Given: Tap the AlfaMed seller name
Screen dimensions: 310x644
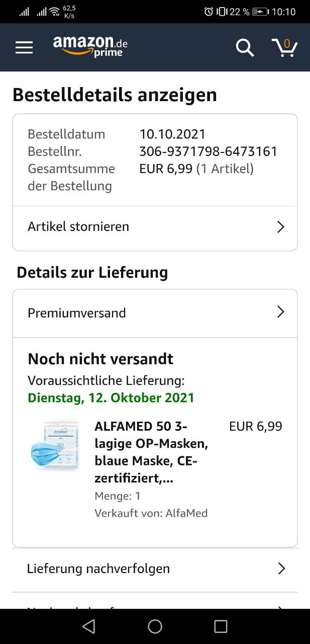Looking at the screenshot, I should 186,513.
